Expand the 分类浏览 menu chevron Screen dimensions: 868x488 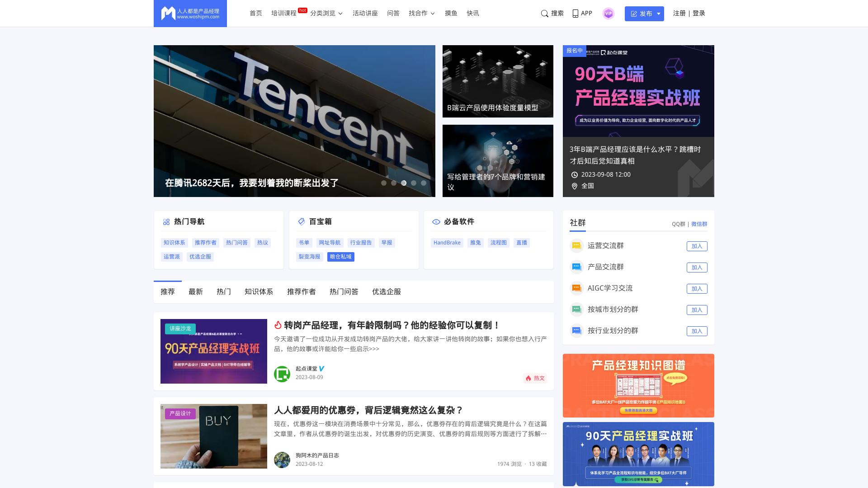(x=340, y=14)
